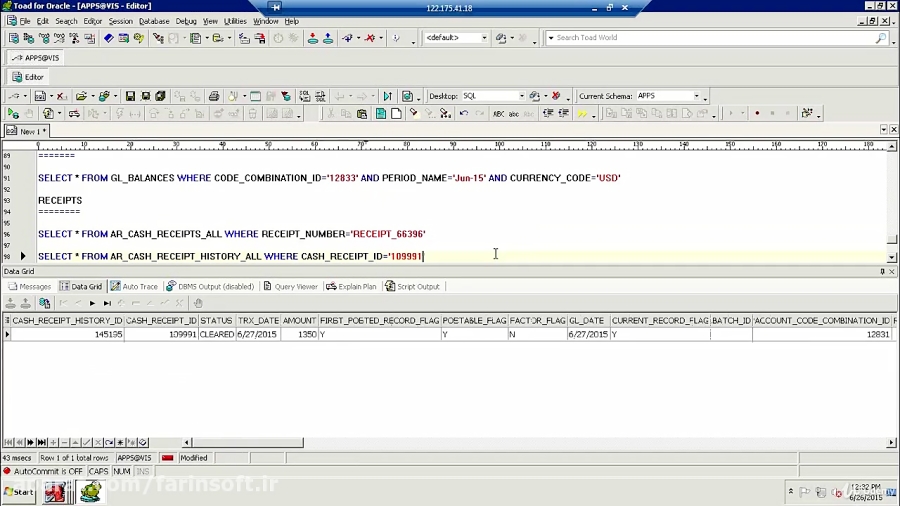
Task: Click the Undo icon in editor toolbar
Action: pos(463,114)
